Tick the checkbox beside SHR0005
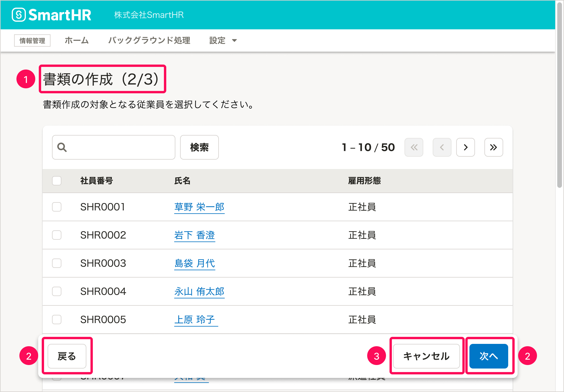Image resolution: width=564 pixels, height=392 pixels. point(57,320)
